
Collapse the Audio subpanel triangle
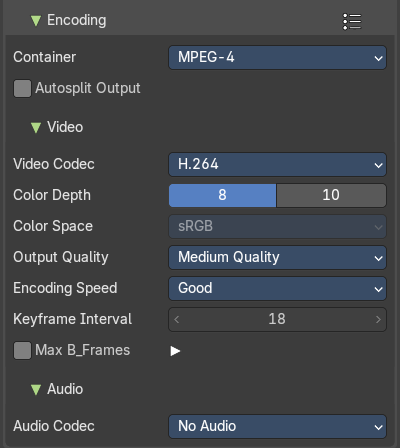point(36,389)
